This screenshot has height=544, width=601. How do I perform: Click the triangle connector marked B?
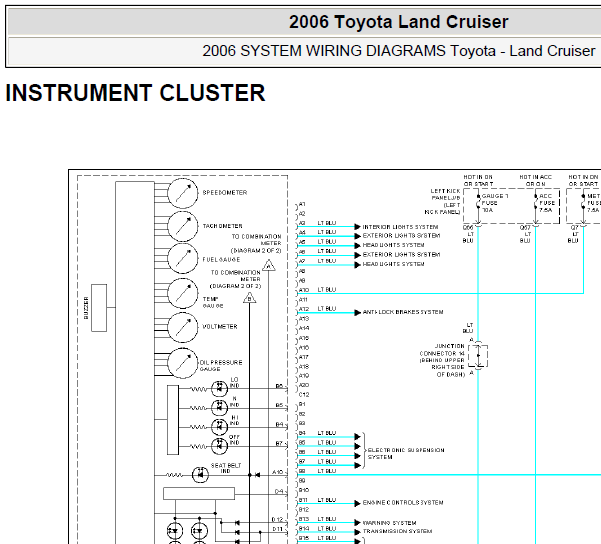(250, 297)
